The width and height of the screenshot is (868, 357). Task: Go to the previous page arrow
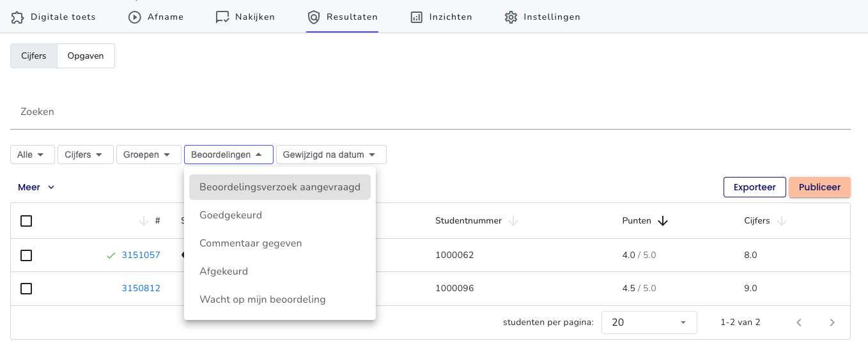[x=799, y=323]
